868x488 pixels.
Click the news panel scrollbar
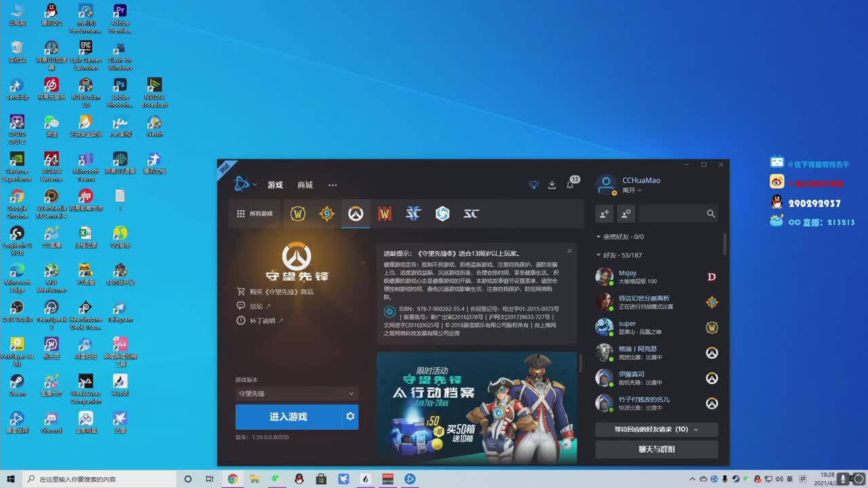[x=580, y=365]
